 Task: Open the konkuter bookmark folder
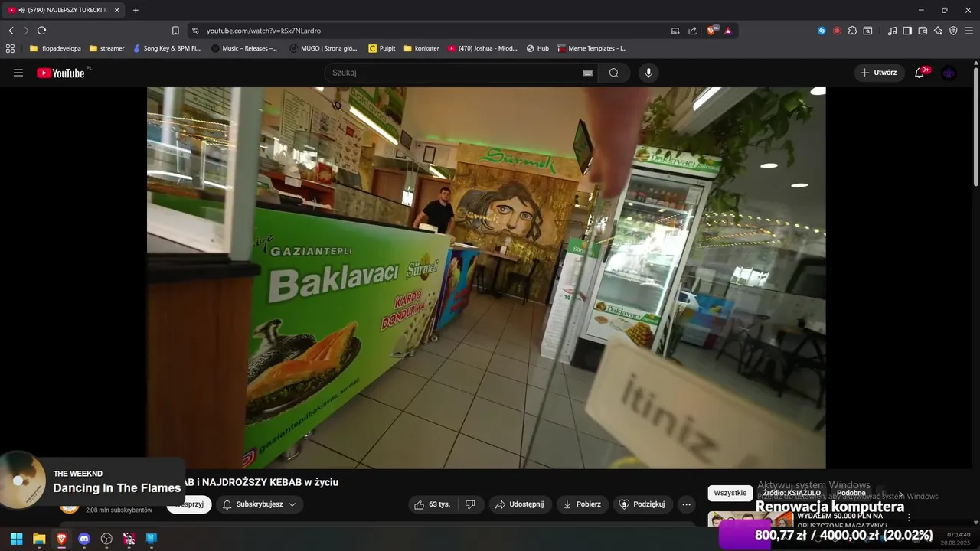tap(421, 48)
